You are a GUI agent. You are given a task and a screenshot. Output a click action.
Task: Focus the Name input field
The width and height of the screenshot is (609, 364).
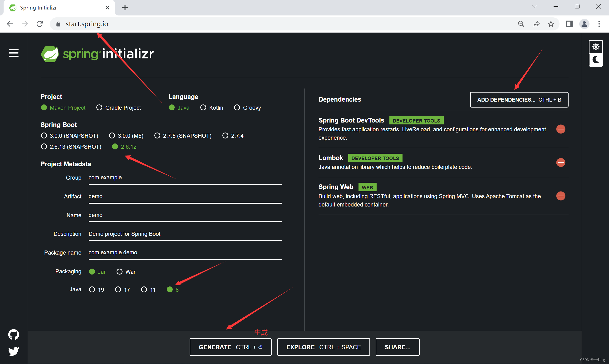185,215
